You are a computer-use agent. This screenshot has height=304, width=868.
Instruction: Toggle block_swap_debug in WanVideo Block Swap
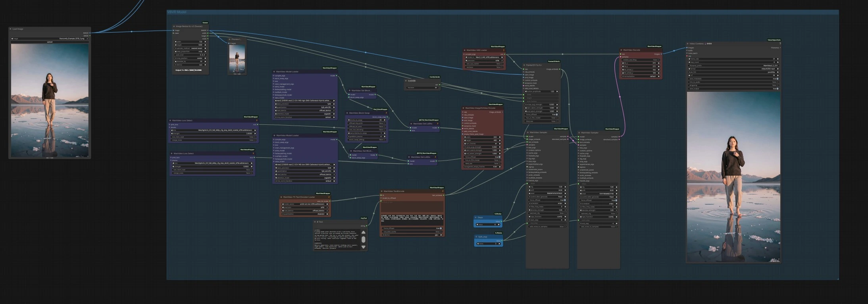[366, 140]
